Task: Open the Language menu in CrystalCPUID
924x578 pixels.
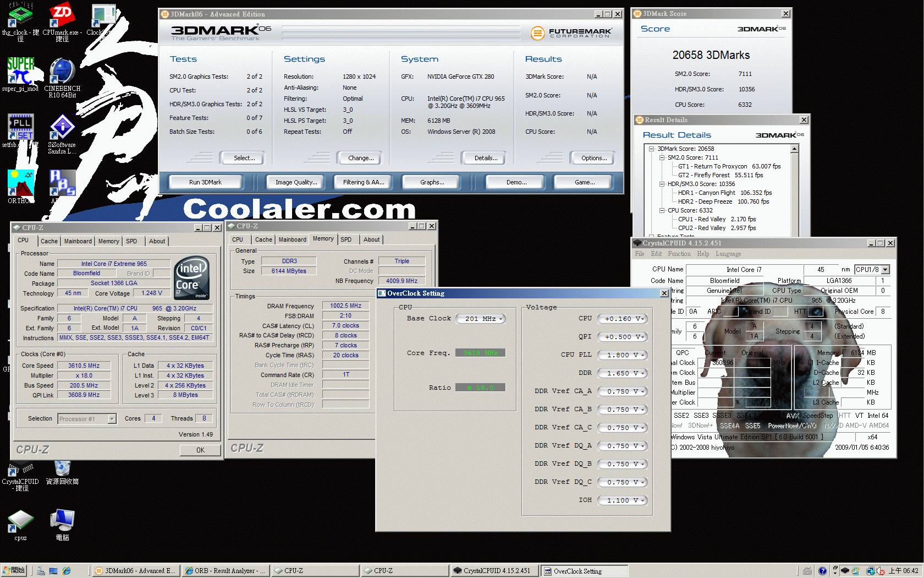Action: point(728,254)
